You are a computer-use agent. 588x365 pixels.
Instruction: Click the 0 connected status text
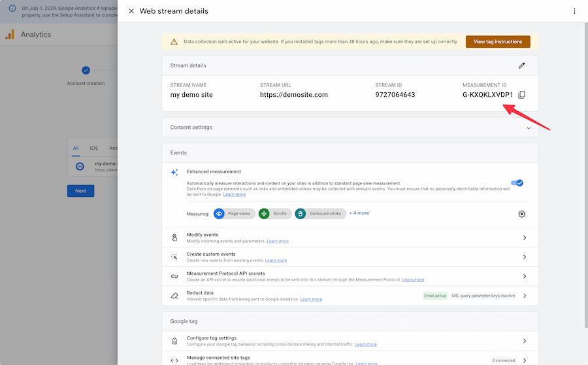point(503,360)
